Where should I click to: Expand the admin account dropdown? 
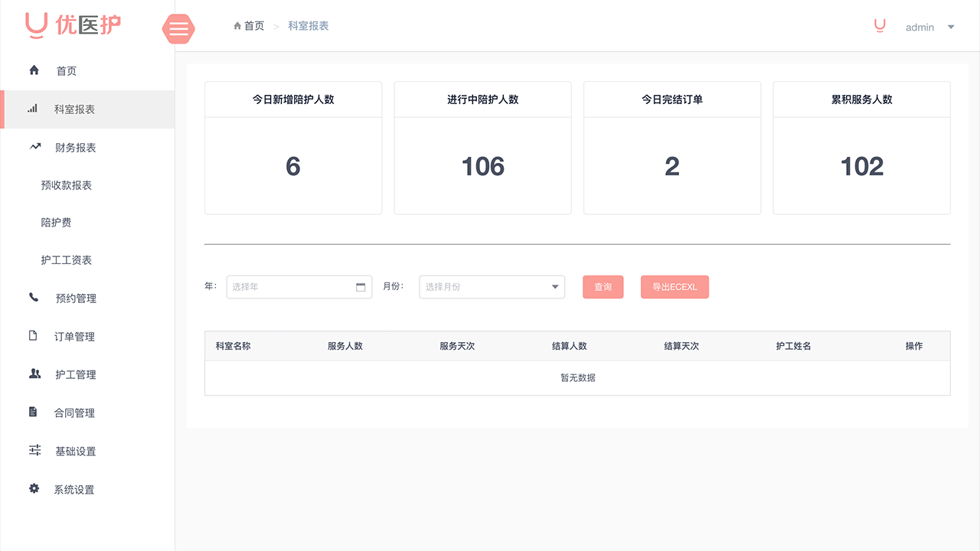[x=951, y=26]
